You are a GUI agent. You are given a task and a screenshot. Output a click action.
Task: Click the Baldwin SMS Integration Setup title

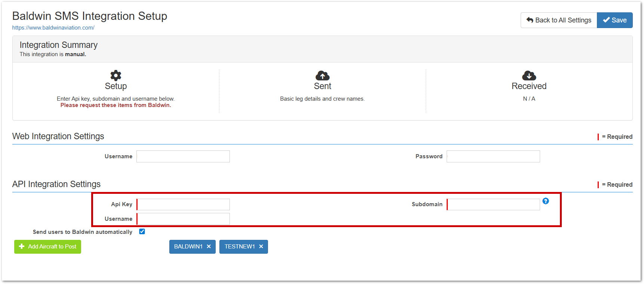pyautogui.click(x=90, y=16)
